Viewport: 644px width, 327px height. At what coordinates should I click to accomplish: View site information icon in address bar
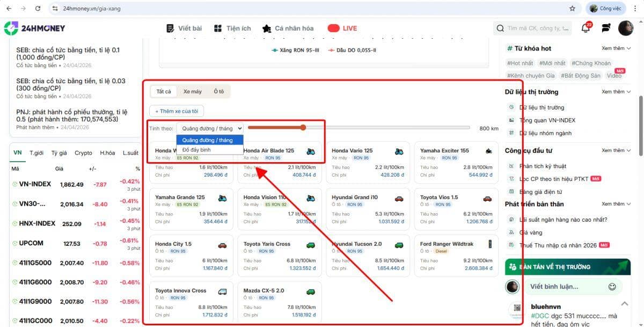pyautogui.click(x=54, y=9)
